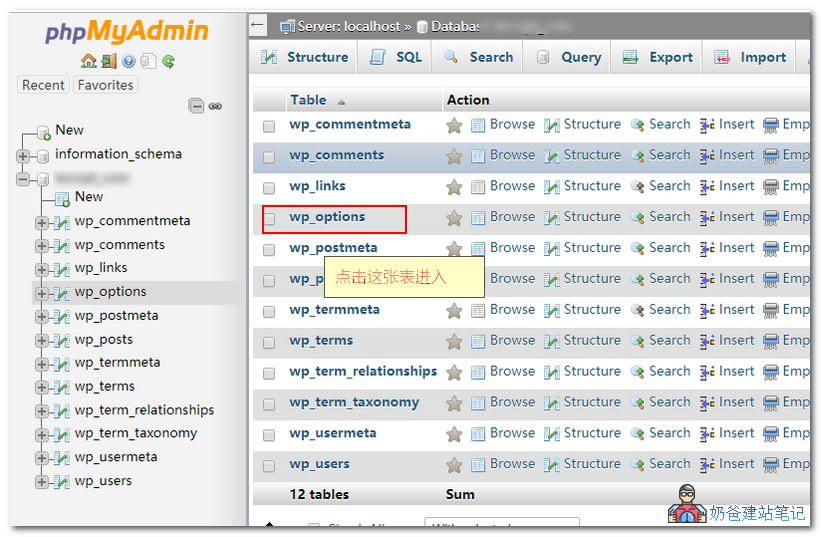Expand the wp_usermeta tree node
Image resolution: width=821 pixels, height=537 pixels.
[x=41, y=458]
